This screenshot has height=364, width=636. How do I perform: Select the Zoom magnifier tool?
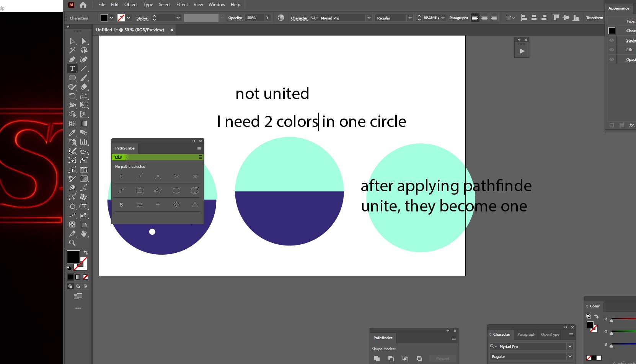(x=72, y=243)
